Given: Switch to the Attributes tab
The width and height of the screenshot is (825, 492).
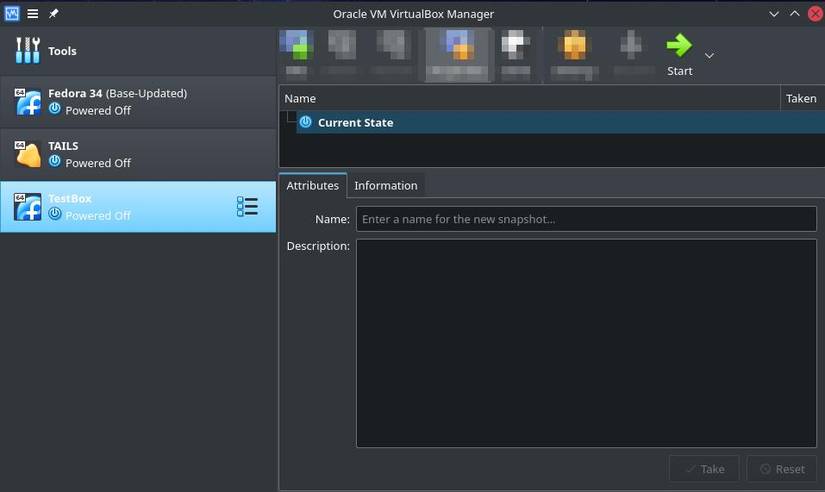Looking at the screenshot, I should coord(313,185).
